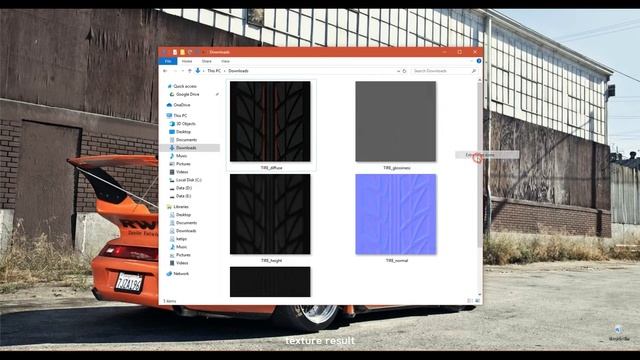
Task: Click the Google Drive icon
Action: [172, 94]
